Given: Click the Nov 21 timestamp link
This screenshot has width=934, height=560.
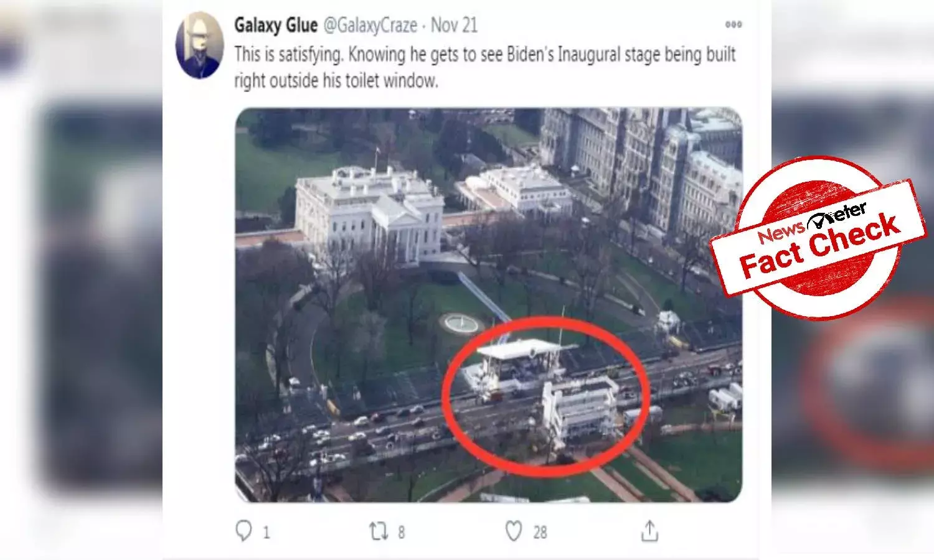Looking at the screenshot, I should (456, 26).
